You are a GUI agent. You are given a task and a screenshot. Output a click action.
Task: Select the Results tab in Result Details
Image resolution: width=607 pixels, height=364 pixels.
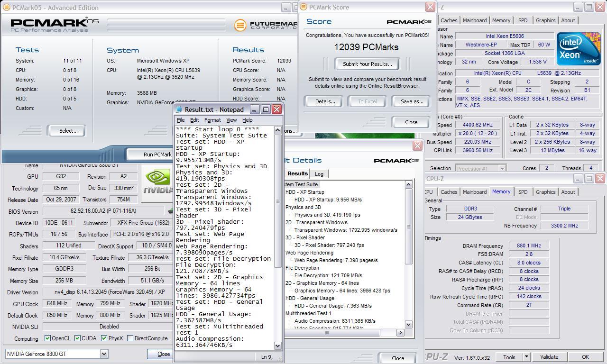[297, 173]
